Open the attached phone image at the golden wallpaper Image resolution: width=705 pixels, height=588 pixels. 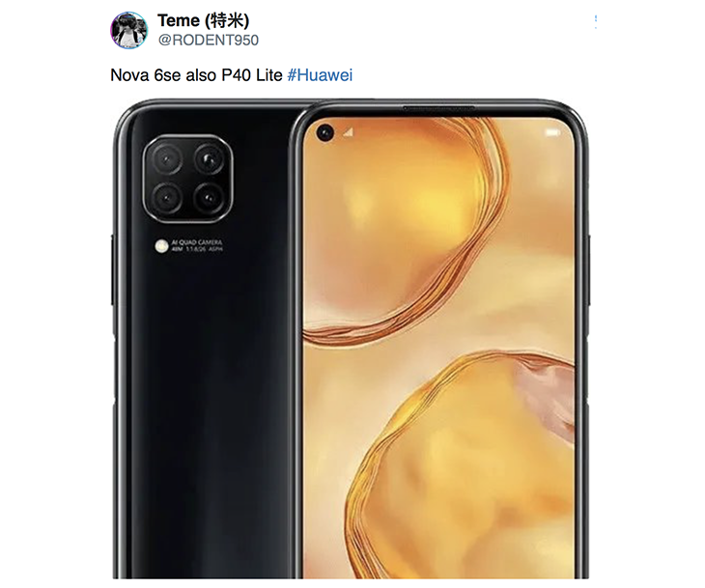click(x=438, y=348)
